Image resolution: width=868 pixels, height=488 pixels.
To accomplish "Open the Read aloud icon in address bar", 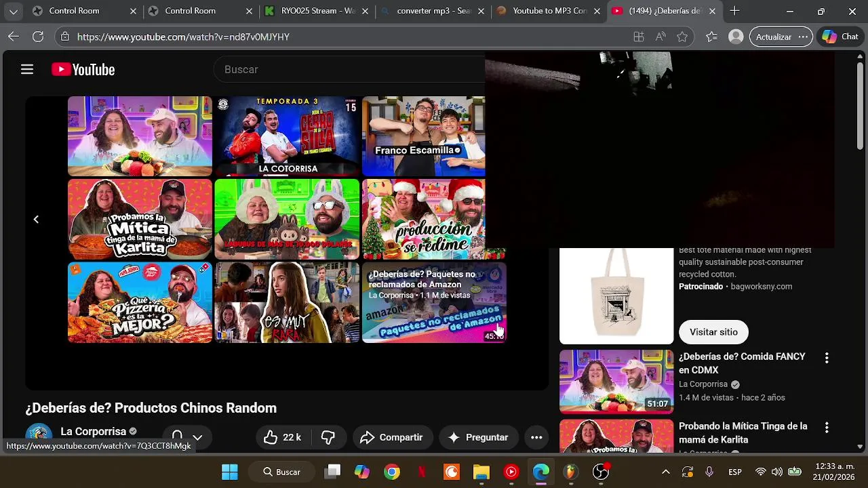I will click(x=660, y=37).
